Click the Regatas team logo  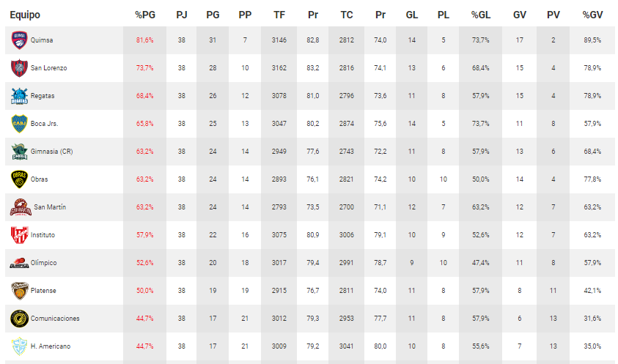(x=20, y=96)
